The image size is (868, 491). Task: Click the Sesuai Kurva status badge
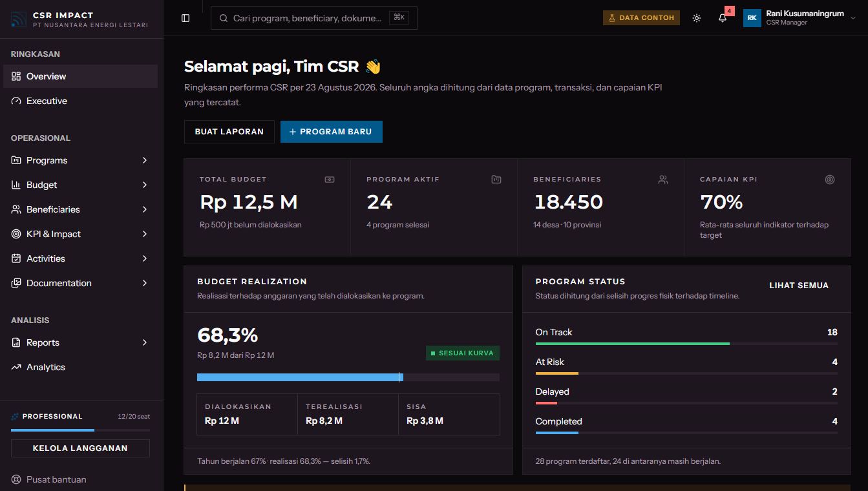pos(463,353)
